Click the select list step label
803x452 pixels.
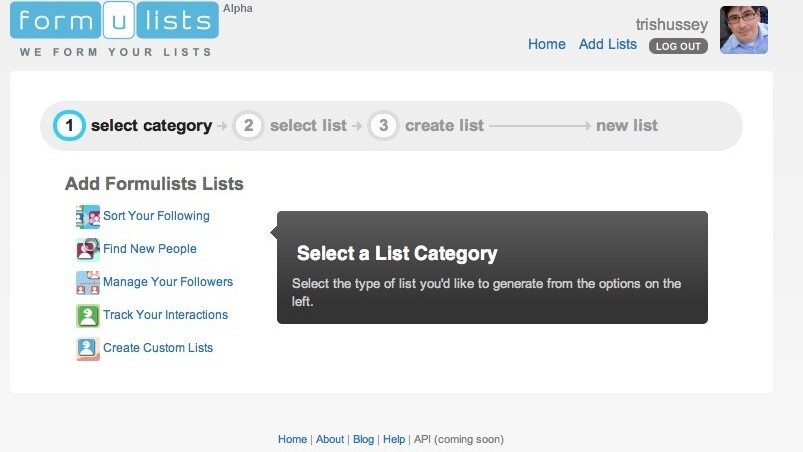coord(308,126)
